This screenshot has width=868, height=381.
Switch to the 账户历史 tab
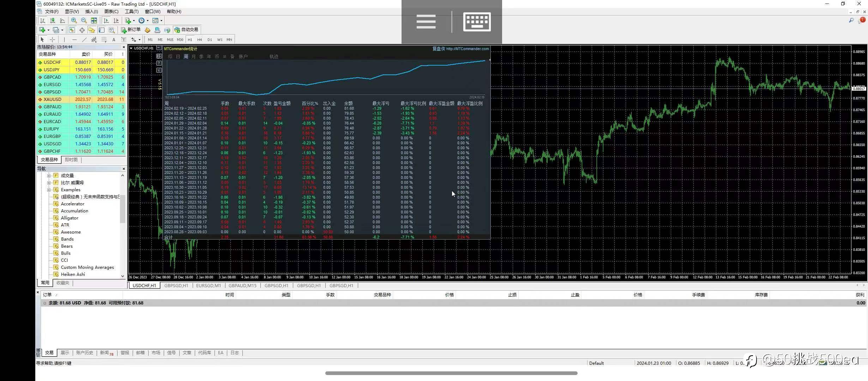pyautogui.click(x=84, y=353)
